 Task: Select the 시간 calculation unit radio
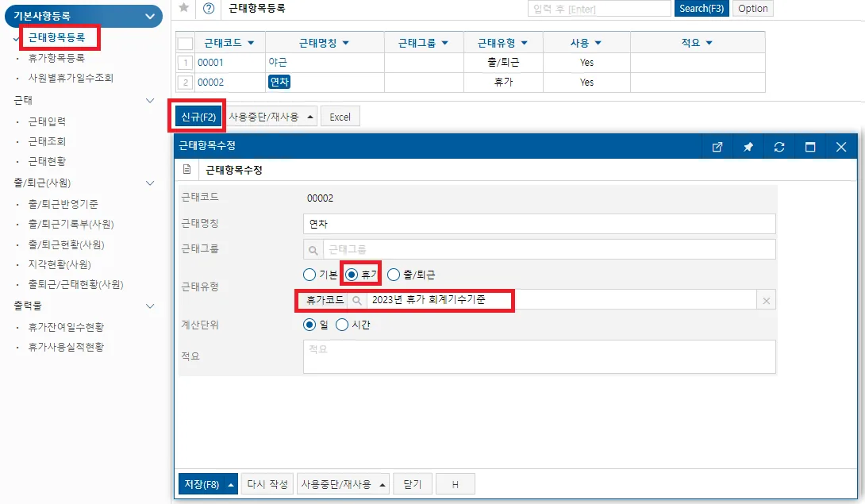point(342,325)
